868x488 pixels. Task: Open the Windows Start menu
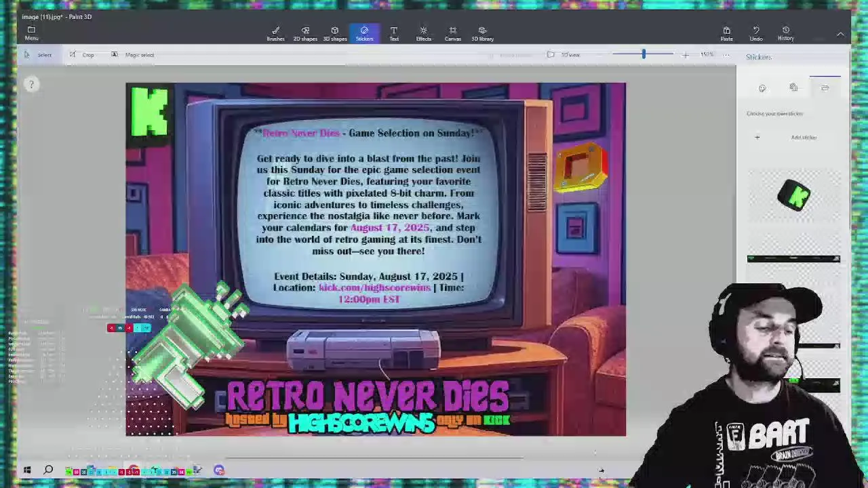(27, 470)
